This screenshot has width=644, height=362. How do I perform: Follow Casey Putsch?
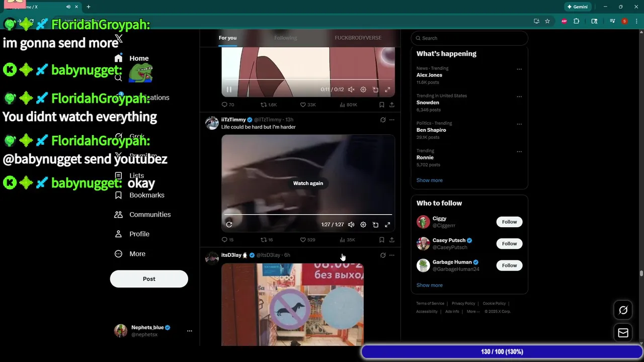[x=509, y=244]
